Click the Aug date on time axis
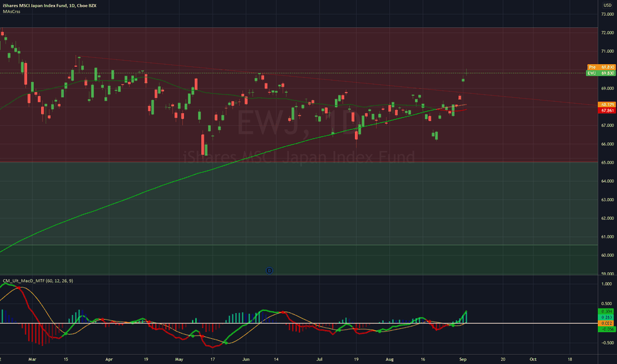617x364 pixels. tap(389, 359)
